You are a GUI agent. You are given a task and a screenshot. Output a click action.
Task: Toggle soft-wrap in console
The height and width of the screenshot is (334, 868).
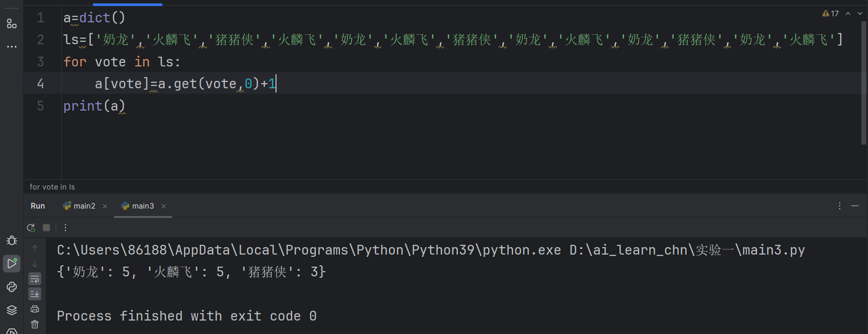click(x=35, y=279)
